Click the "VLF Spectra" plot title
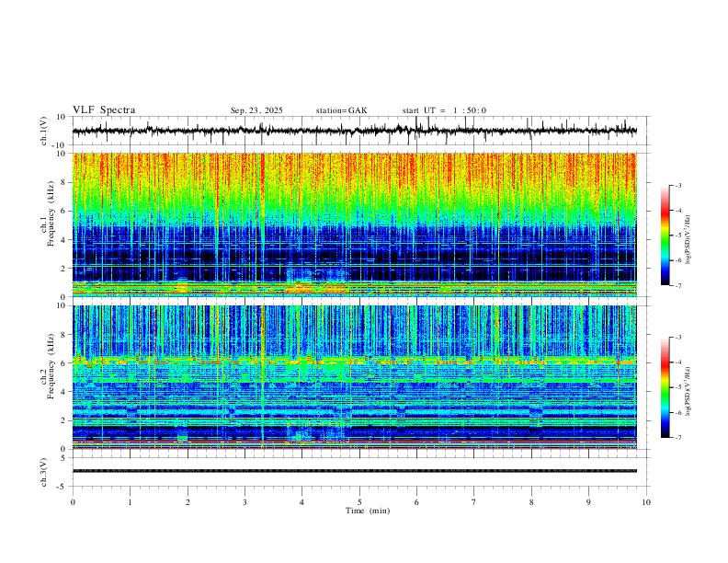The image size is (728, 563). point(104,110)
